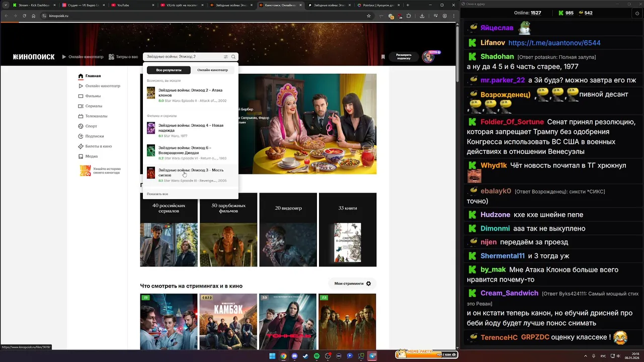Viewport: 644px width, 362px height.
Task: Open 40 российских сериалов card
Action: [x=169, y=230]
